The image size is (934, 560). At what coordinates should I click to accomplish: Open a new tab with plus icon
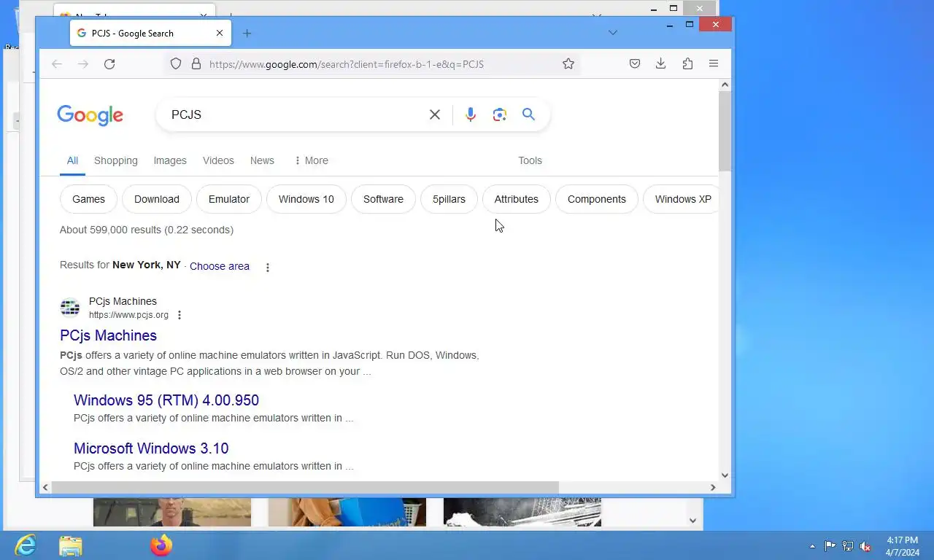point(247,34)
